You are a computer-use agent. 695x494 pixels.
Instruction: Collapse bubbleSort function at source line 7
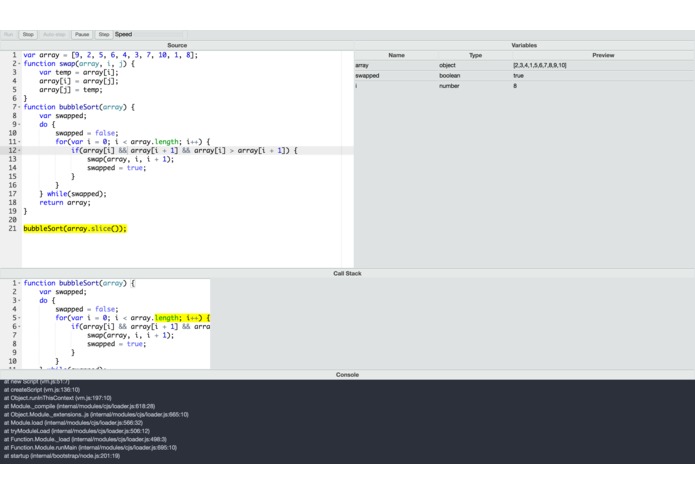pos(20,107)
